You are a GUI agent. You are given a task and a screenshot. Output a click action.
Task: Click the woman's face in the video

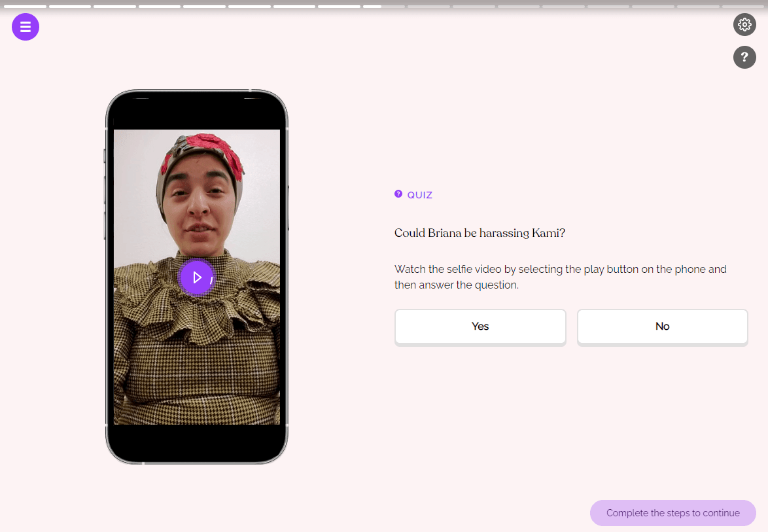click(199, 203)
